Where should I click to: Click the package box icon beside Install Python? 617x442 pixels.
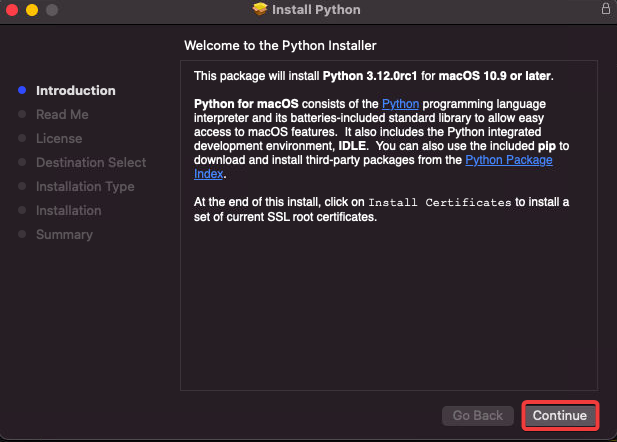(260, 9)
